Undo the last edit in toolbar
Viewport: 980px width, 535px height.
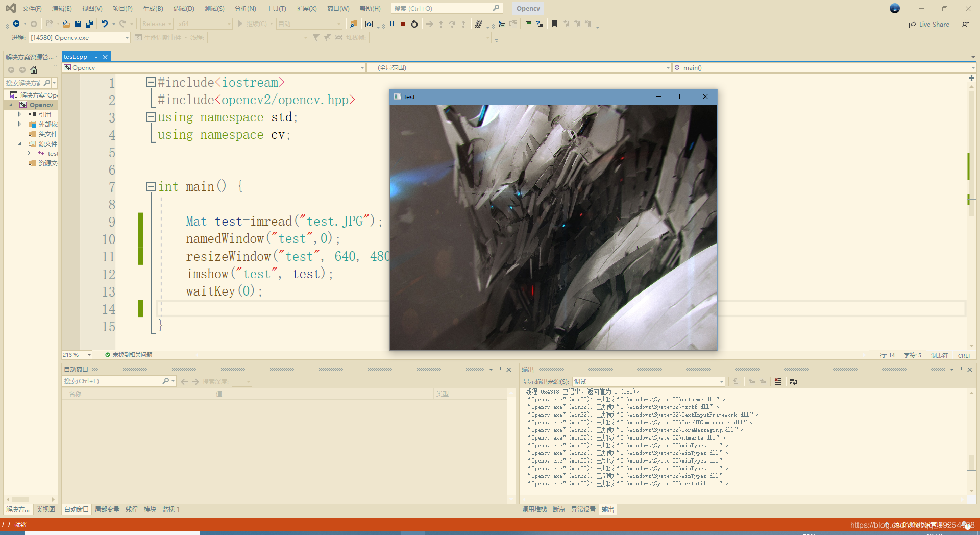105,23
